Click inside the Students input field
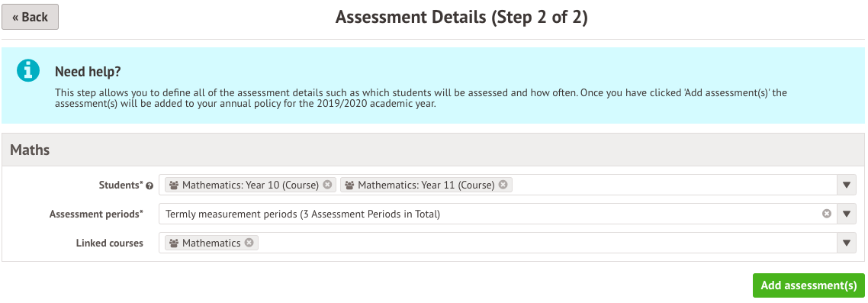The width and height of the screenshot is (868, 303). 673,185
